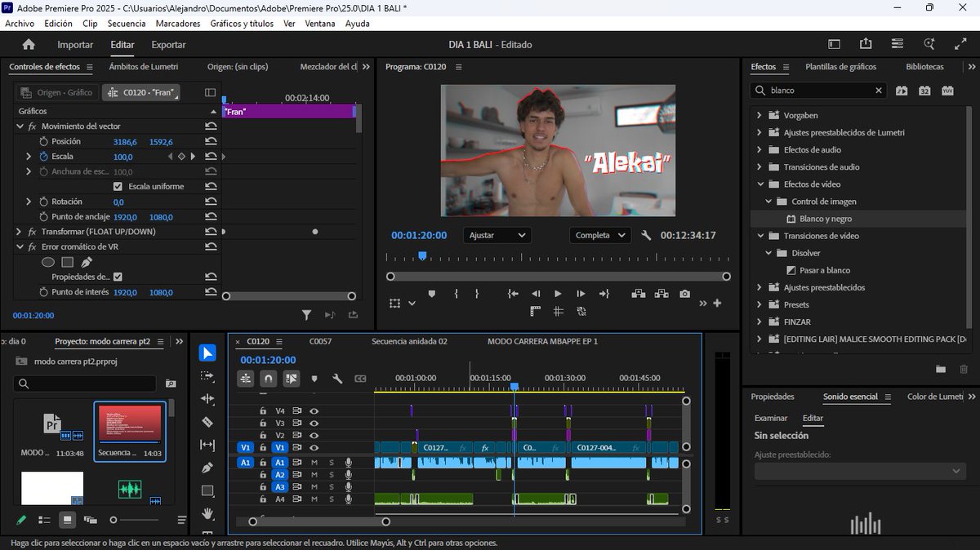980x550 pixels.
Task: Toggle the Escala uniforme checkbox
Action: [118, 186]
